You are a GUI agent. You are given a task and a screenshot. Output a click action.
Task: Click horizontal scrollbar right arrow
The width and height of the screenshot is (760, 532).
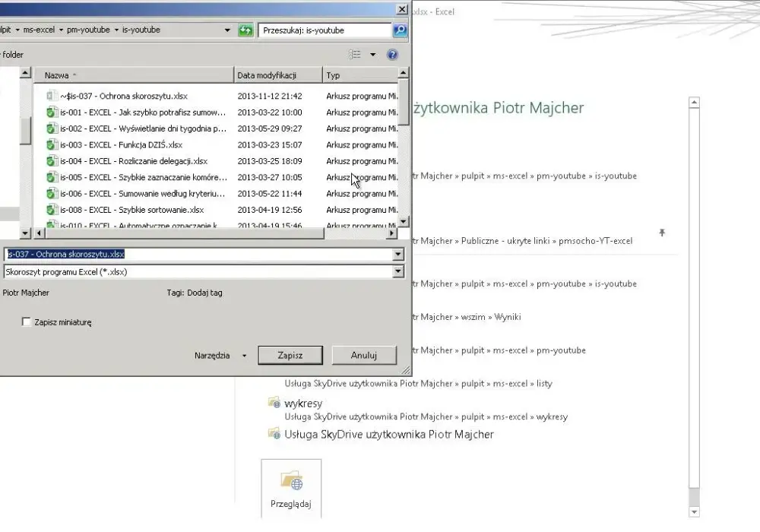(x=391, y=233)
